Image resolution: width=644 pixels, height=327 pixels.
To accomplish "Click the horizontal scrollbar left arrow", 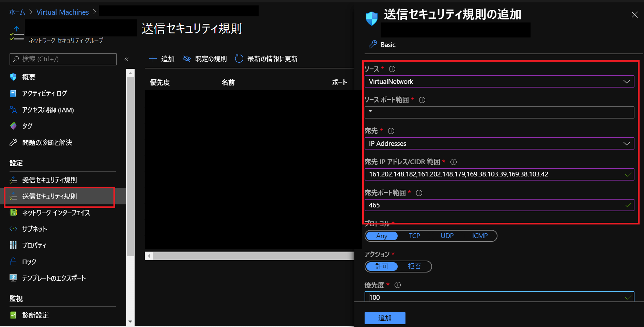I will [x=149, y=256].
